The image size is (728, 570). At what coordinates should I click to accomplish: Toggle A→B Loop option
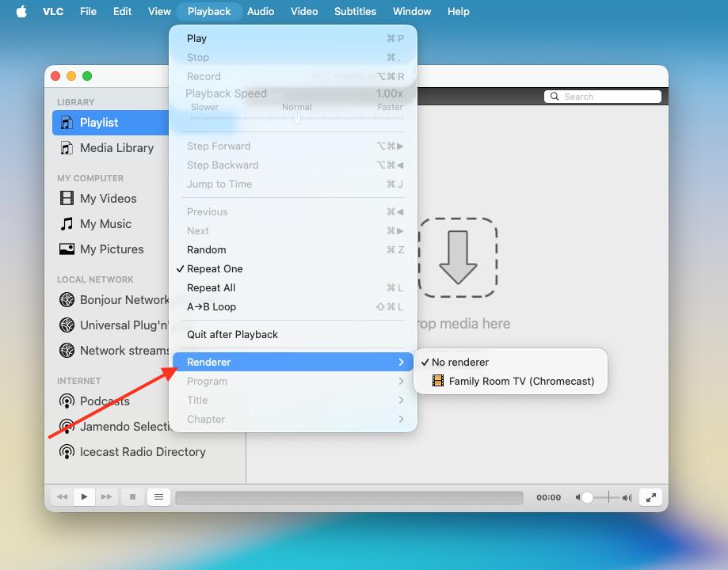pyautogui.click(x=293, y=307)
